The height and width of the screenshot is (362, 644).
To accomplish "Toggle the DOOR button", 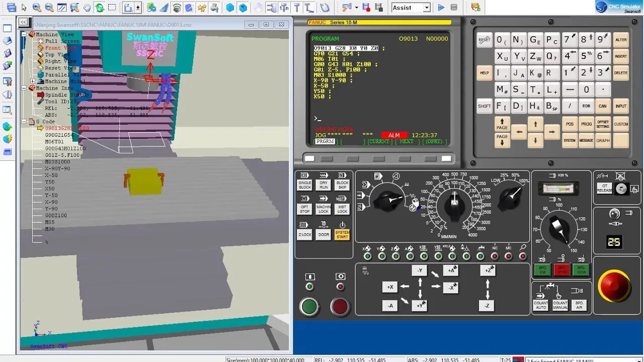I will coord(324,234).
